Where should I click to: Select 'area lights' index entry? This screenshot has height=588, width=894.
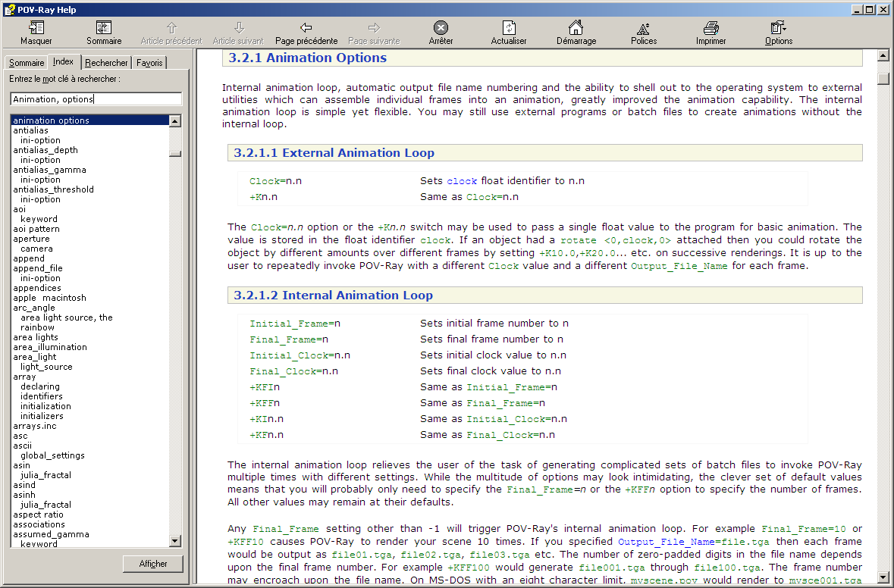(36, 337)
